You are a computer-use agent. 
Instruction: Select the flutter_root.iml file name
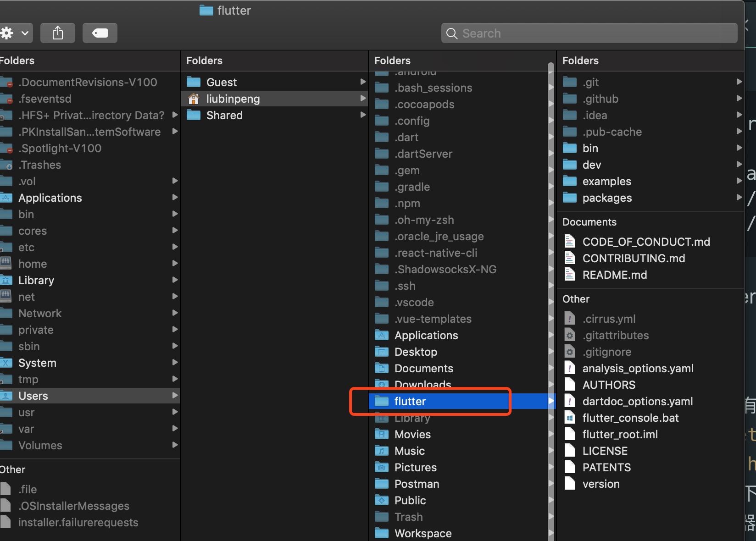click(x=620, y=435)
